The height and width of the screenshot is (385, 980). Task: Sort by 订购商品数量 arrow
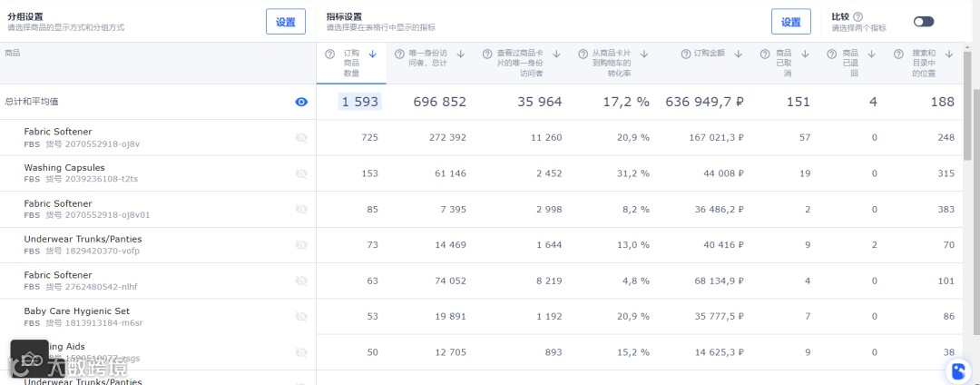373,54
